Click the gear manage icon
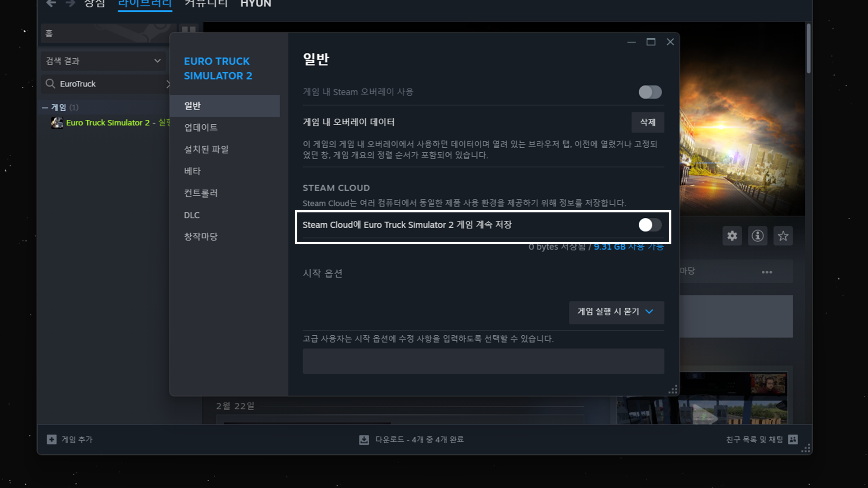The width and height of the screenshot is (868, 488). [x=732, y=236]
